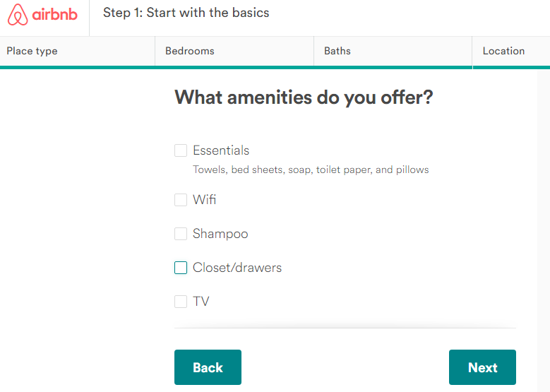Click the towels and bed sheets description text
This screenshot has width=550, height=392.
pyautogui.click(x=311, y=170)
